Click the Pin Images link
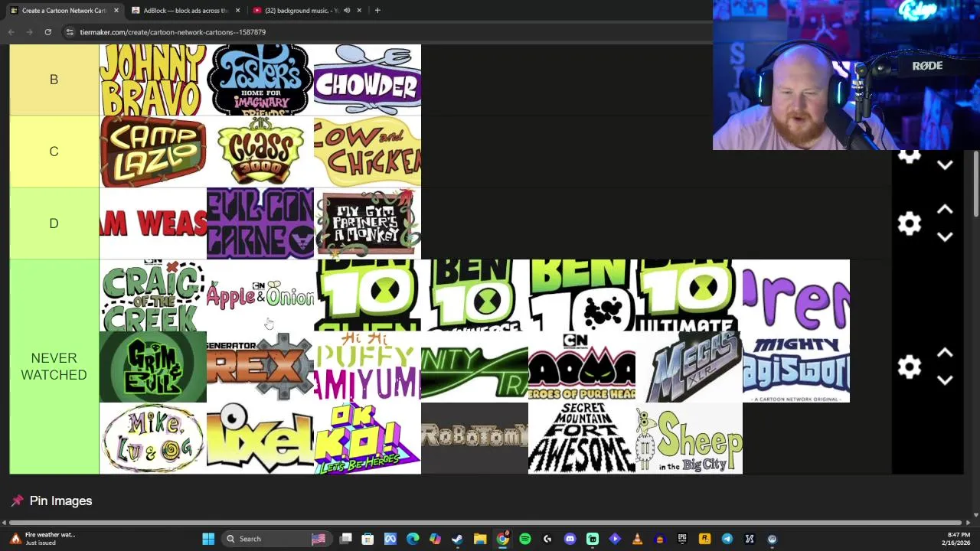The width and height of the screenshot is (980, 551). (60, 500)
